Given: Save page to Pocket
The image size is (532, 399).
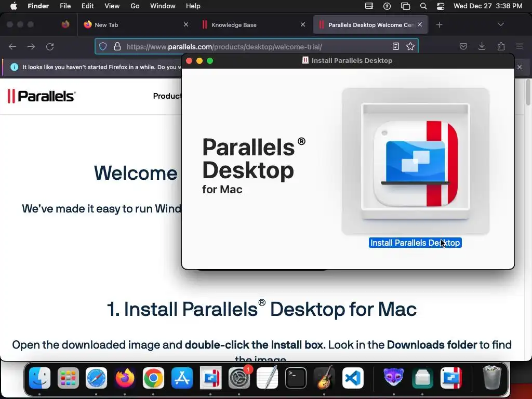Looking at the screenshot, I should coord(463,46).
